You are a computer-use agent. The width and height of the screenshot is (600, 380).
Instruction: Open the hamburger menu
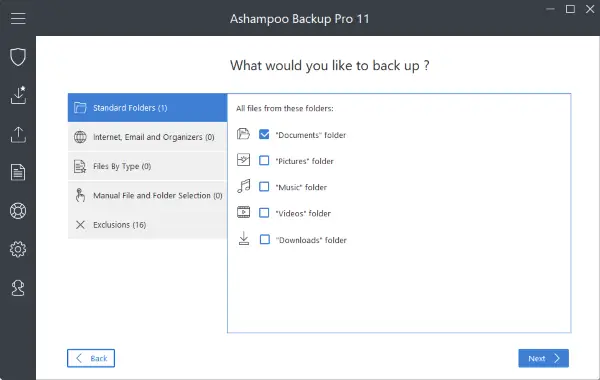point(18,18)
